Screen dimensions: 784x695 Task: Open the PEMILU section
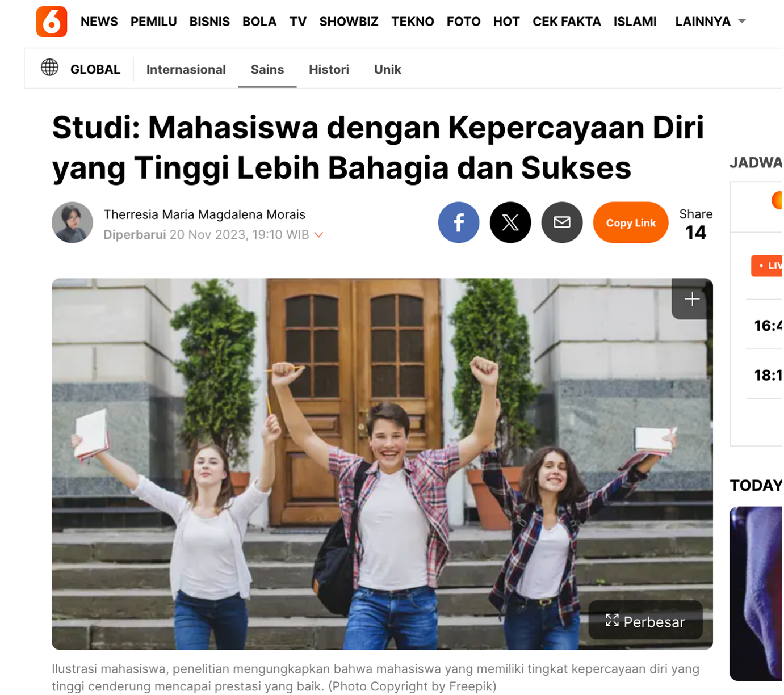(154, 22)
